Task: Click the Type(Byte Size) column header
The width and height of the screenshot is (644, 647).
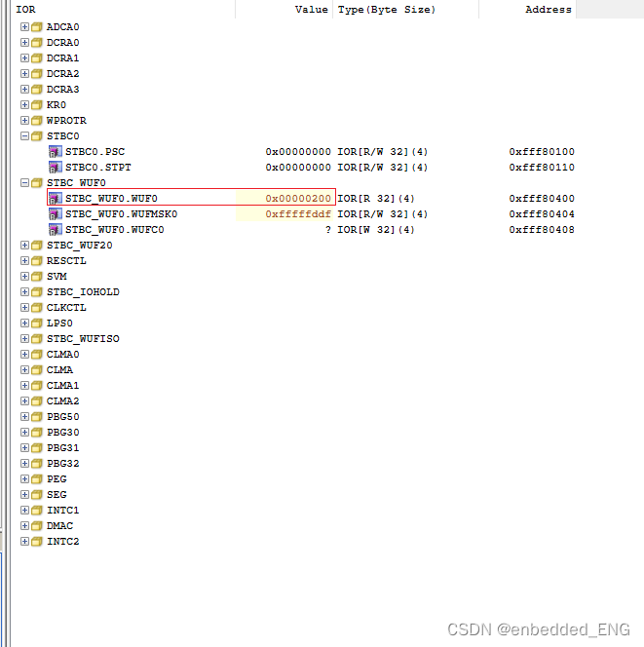Action: point(406,9)
